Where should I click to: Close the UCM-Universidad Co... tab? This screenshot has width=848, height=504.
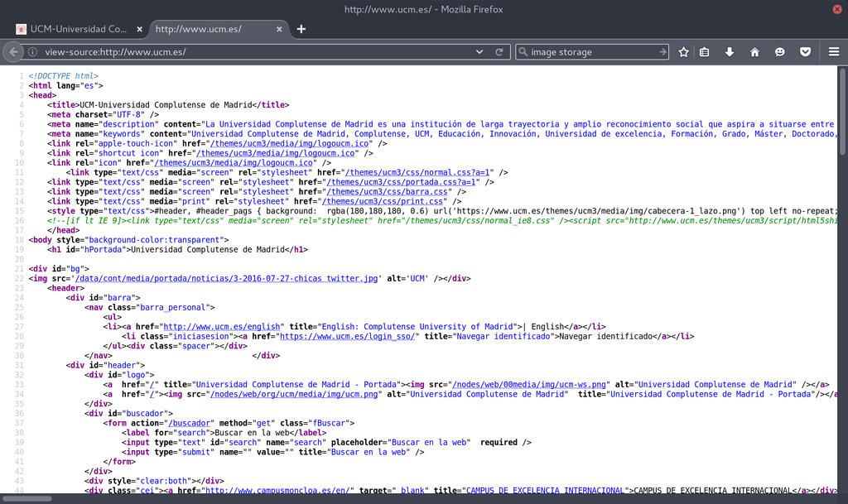click(139, 29)
